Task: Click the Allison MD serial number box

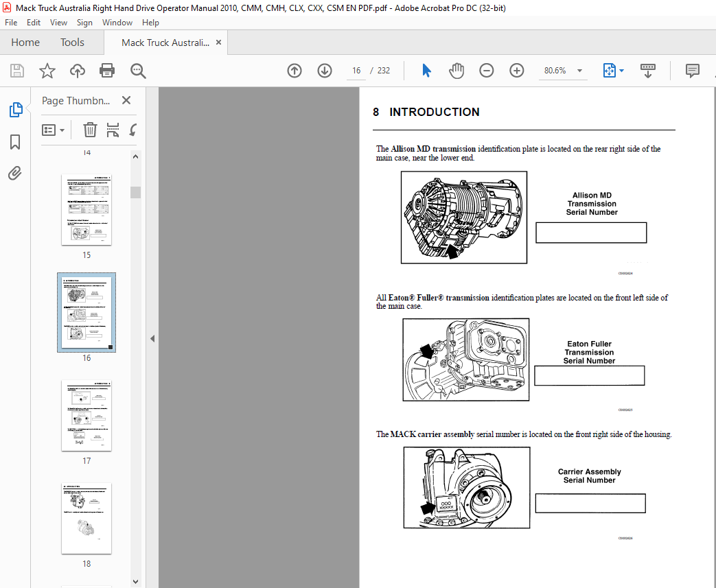Action: (591, 233)
